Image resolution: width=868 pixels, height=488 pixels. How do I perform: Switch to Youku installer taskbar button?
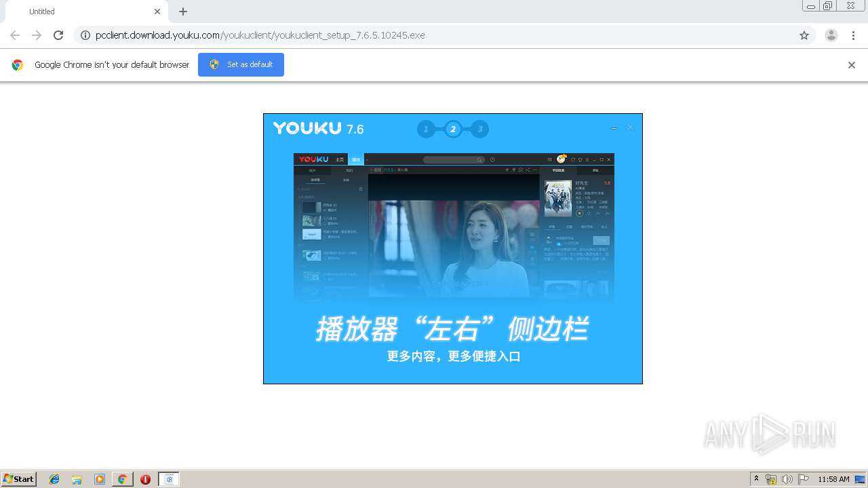[x=169, y=479]
